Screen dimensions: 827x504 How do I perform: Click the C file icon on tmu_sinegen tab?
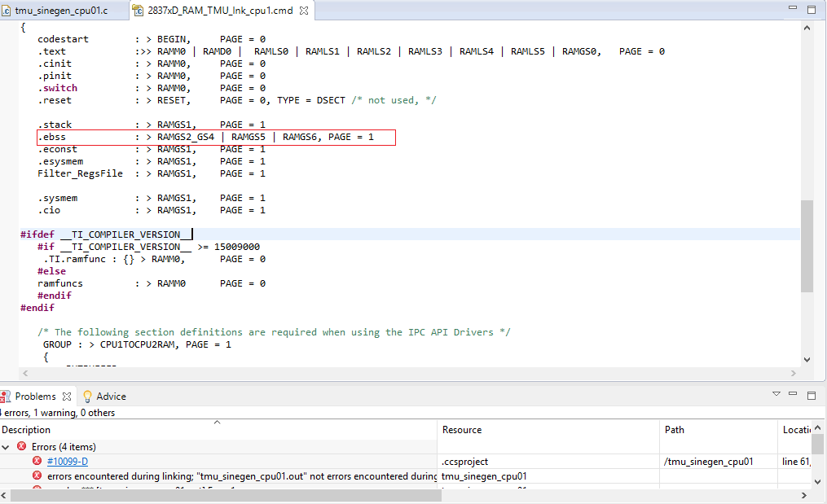7,11
